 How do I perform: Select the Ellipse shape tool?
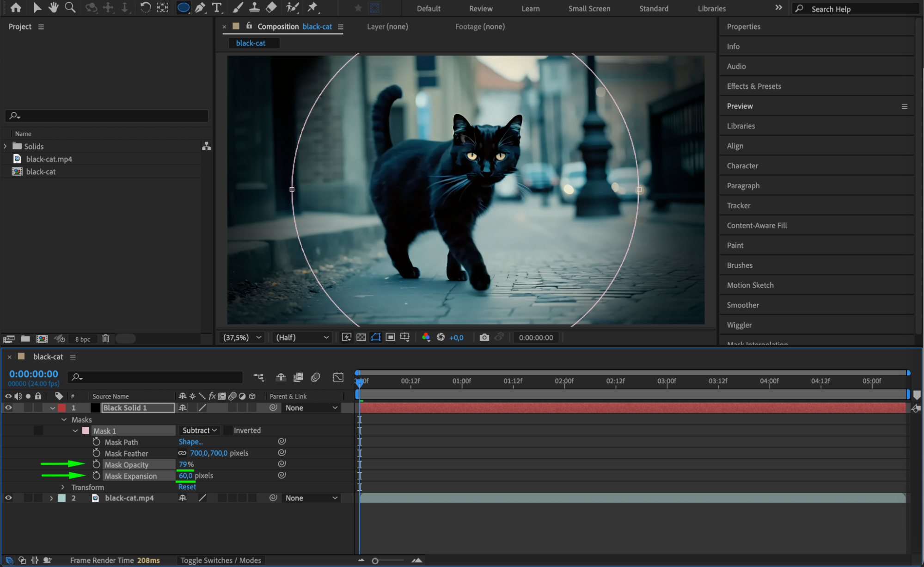pos(183,7)
